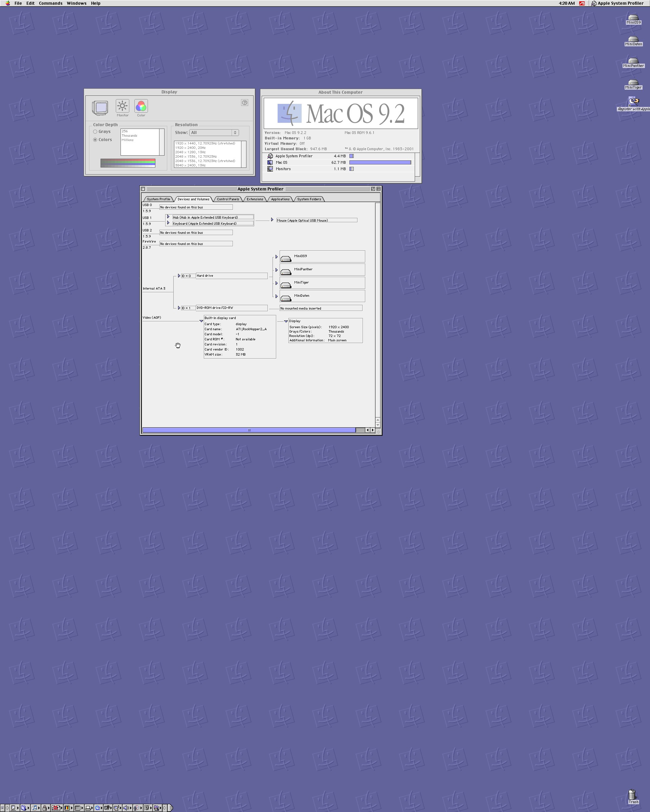Click the speaker volume control strip icon
The image size is (650, 812).
pyautogui.click(x=125, y=808)
